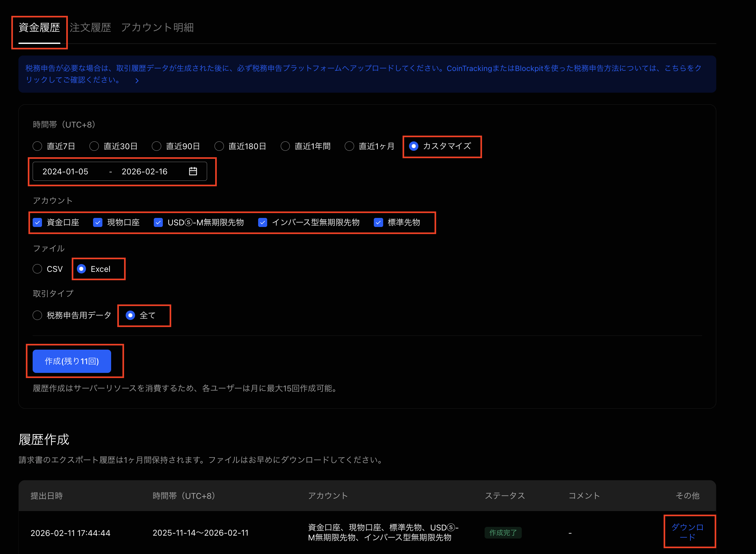756x554 pixels.
Task: Click the 作成(残り11回) button
Action: pos(72,361)
